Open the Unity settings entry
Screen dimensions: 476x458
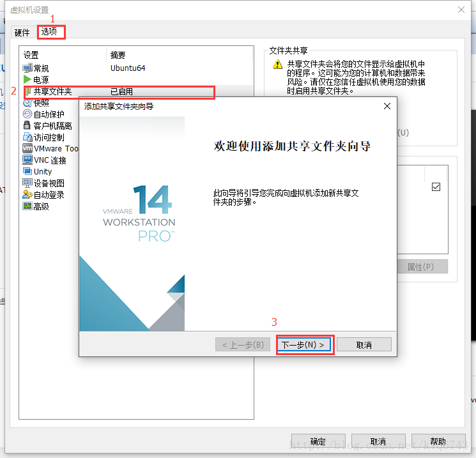tap(42, 172)
